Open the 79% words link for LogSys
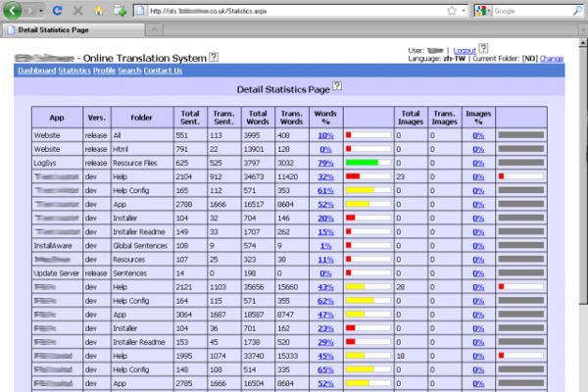The image size is (588, 392). [325, 164]
